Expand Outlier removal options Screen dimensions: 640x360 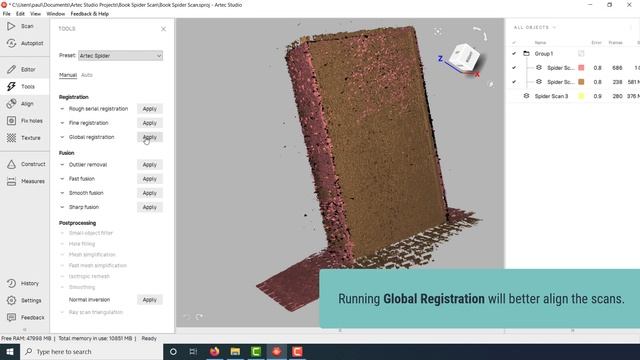[62, 165]
